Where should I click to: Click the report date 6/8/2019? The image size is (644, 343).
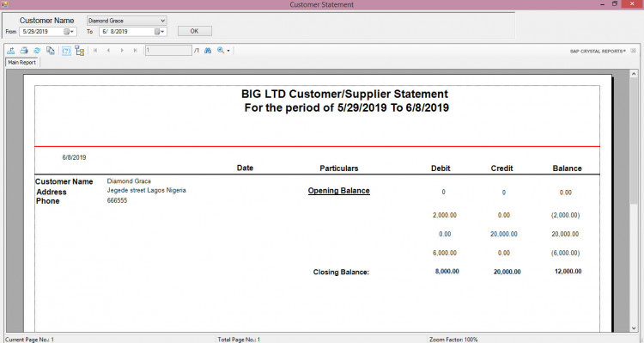(75, 157)
